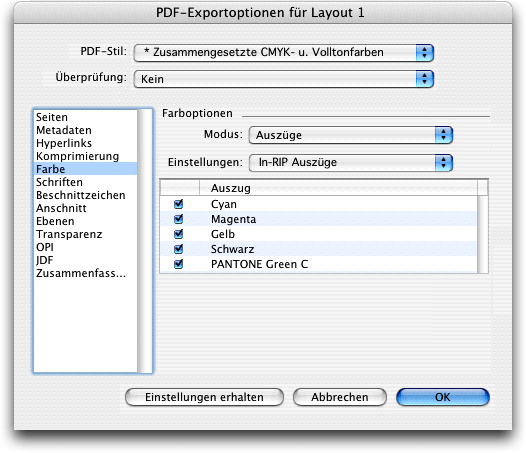Select the Farbe list entry
The height and width of the screenshot is (453, 526).
click(x=86, y=169)
